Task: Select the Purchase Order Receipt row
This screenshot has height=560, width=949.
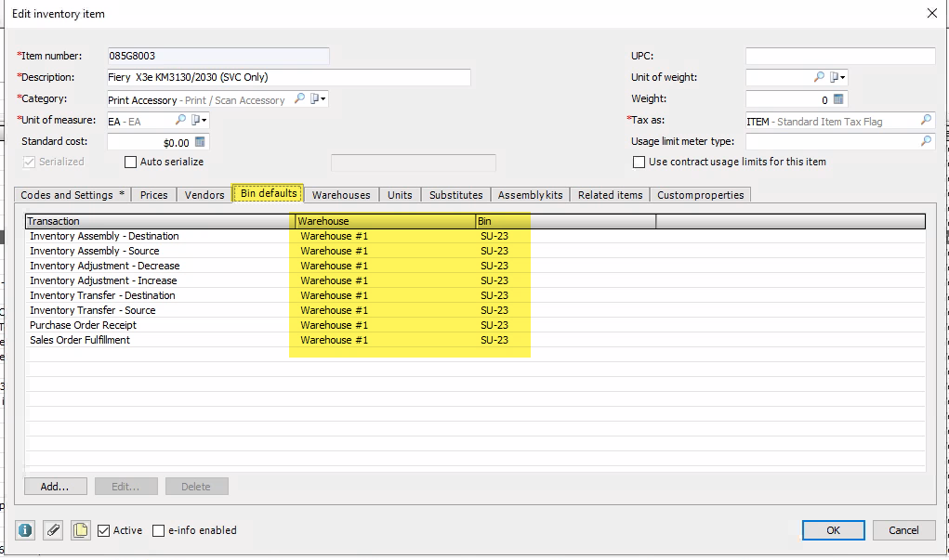Action: pos(475,325)
